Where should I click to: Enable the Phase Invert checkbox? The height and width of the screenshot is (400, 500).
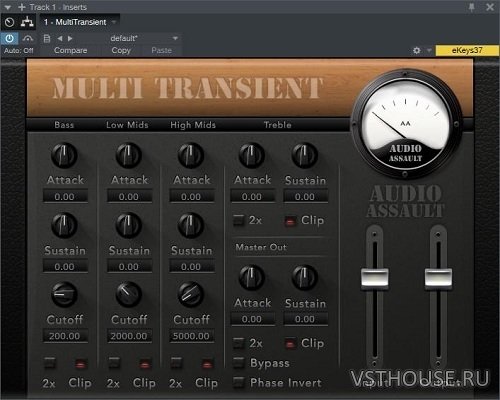238,382
